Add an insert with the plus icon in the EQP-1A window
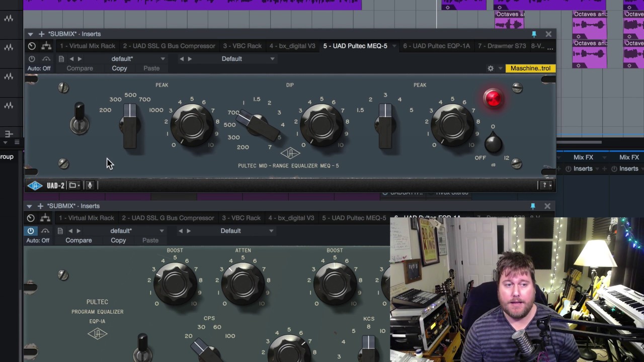Image resolution: width=644 pixels, height=362 pixels. (x=40, y=206)
